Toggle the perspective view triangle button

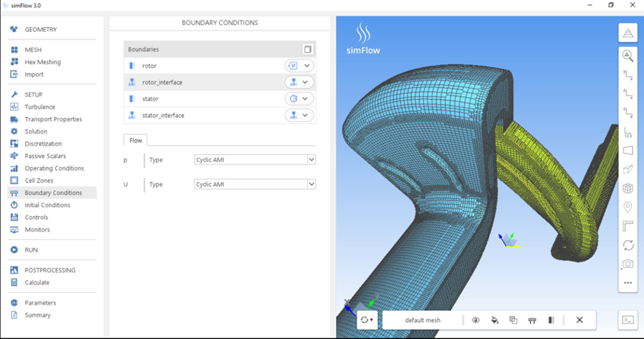(628, 32)
